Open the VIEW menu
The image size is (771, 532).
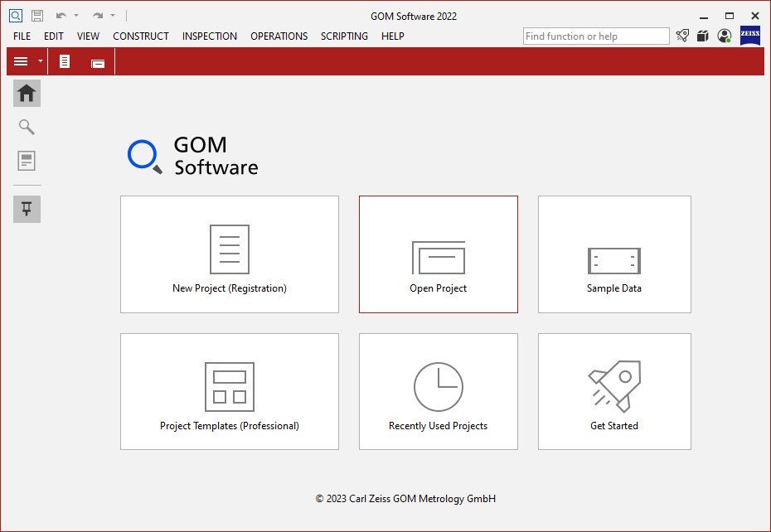[x=88, y=36]
